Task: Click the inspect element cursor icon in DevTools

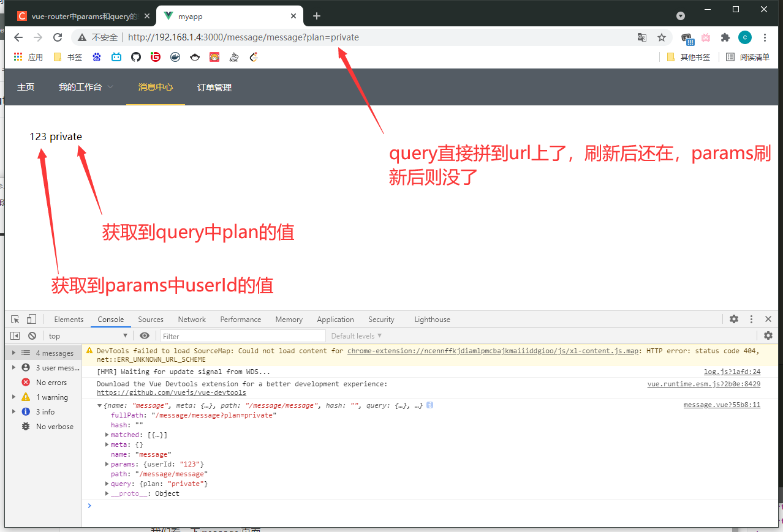Action: coord(14,319)
